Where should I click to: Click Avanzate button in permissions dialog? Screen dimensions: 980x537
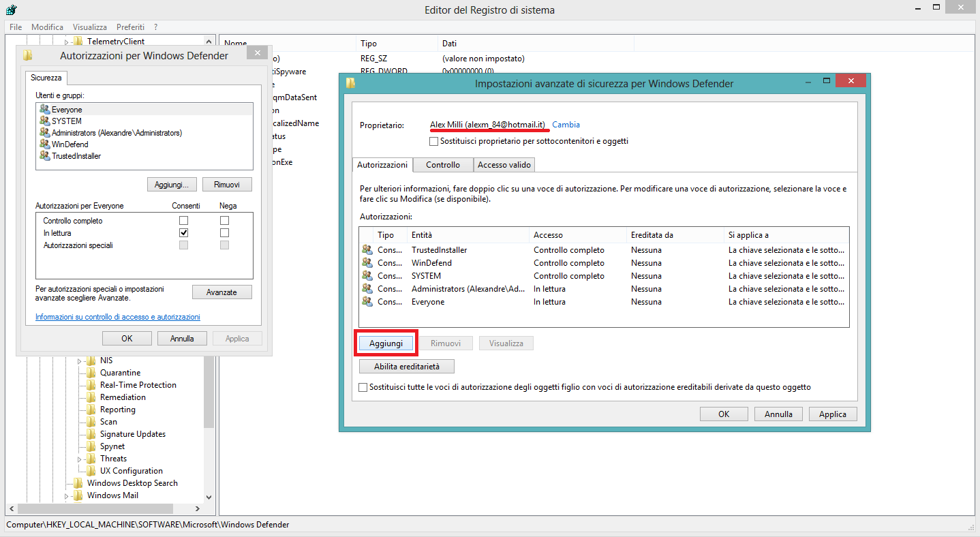pyautogui.click(x=222, y=292)
